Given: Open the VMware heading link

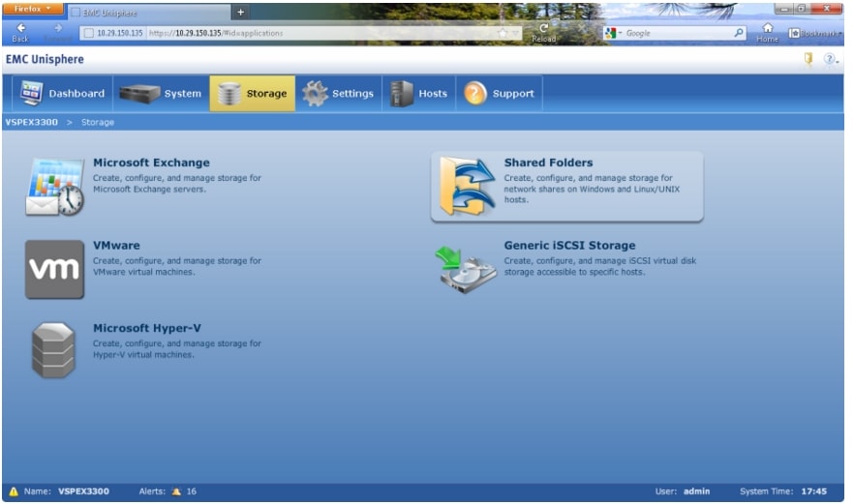Looking at the screenshot, I should (116, 246).
